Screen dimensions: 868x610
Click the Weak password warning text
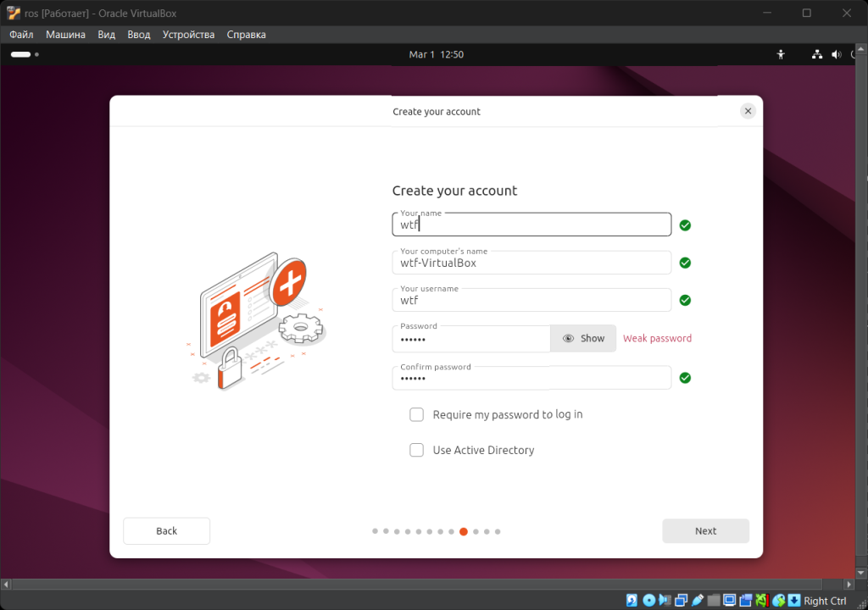657,338
